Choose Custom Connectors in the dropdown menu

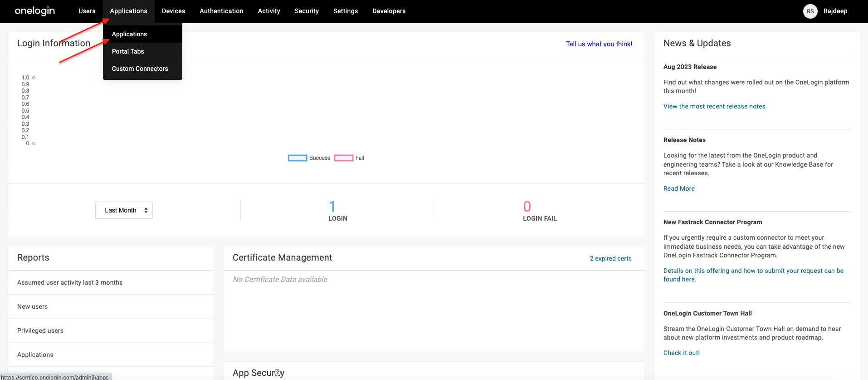tap(140, 69)
